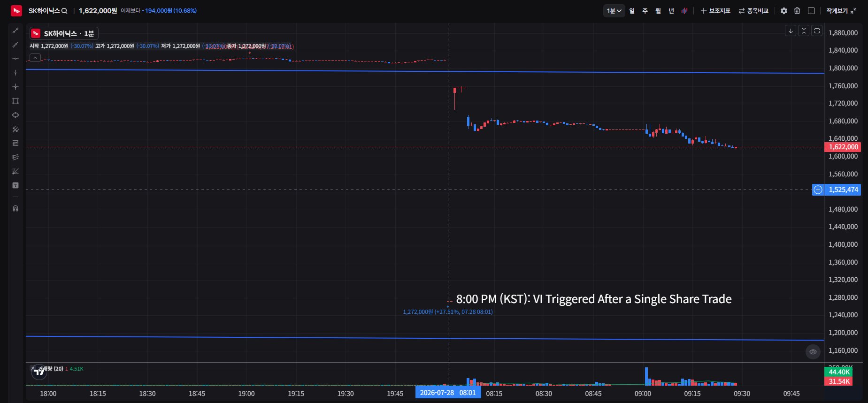This screenshot has height=403, width=868.
Task: Open 종목비교 stock comparison
Action: (753, 11)
